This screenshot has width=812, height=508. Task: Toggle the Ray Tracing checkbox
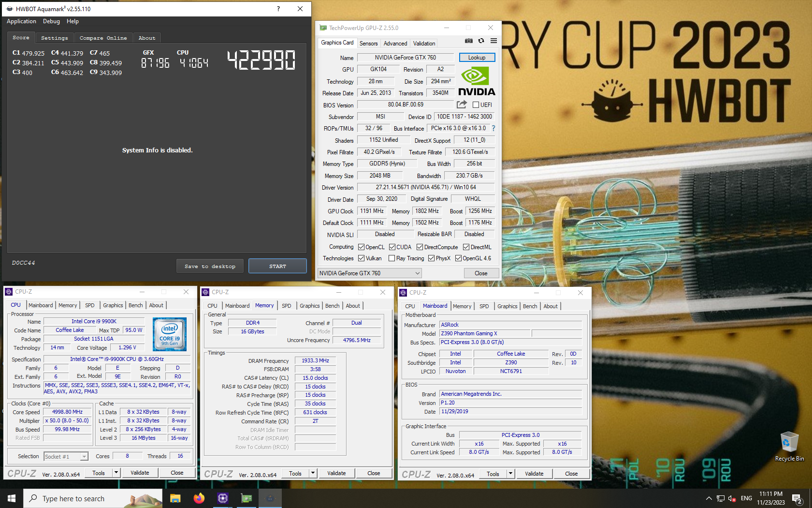point(391,258)
